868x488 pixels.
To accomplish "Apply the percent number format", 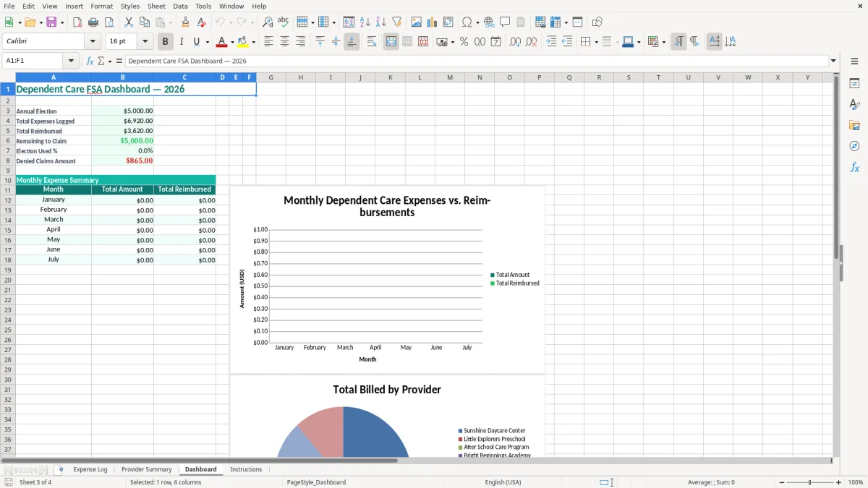I will [x=464, y=42].
